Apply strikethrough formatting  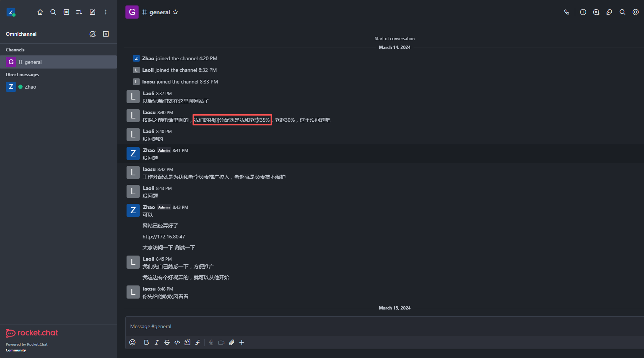point(167,342)
